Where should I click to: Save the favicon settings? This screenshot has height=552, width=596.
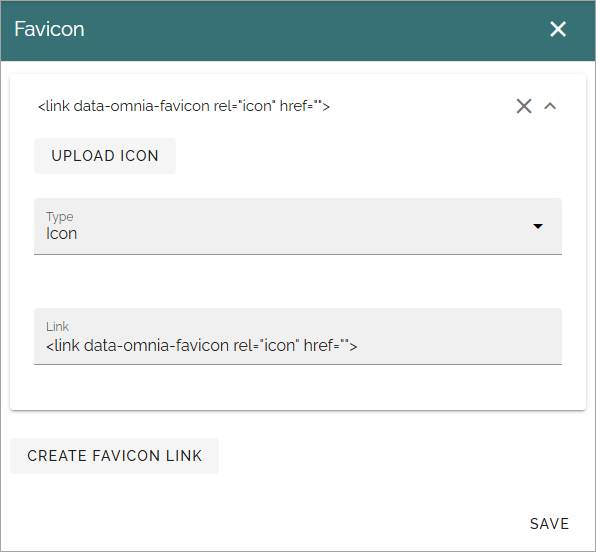point(549,524)
